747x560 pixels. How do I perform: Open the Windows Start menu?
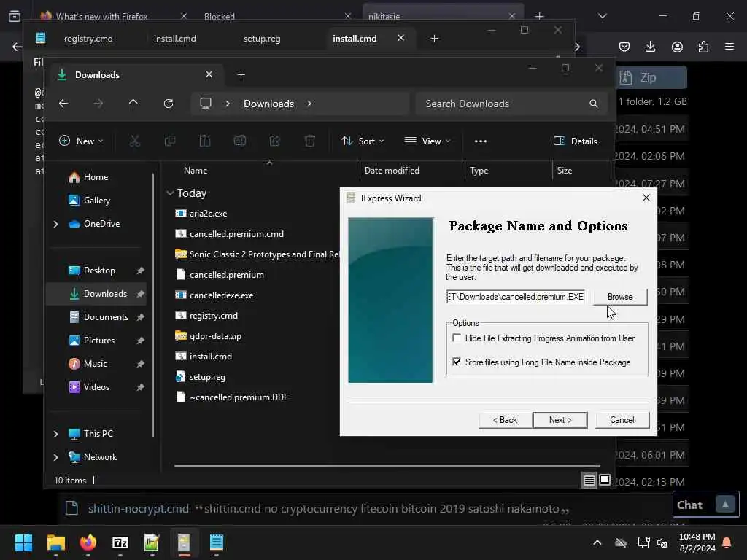[23, 542]
